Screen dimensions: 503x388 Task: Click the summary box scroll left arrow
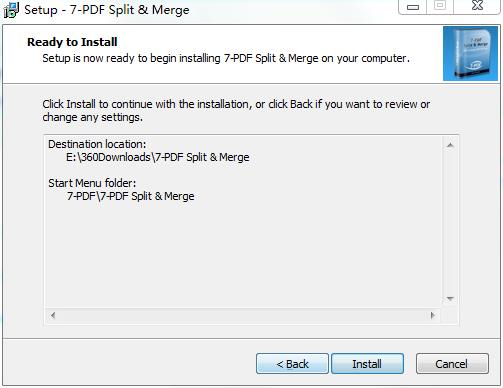53,315
